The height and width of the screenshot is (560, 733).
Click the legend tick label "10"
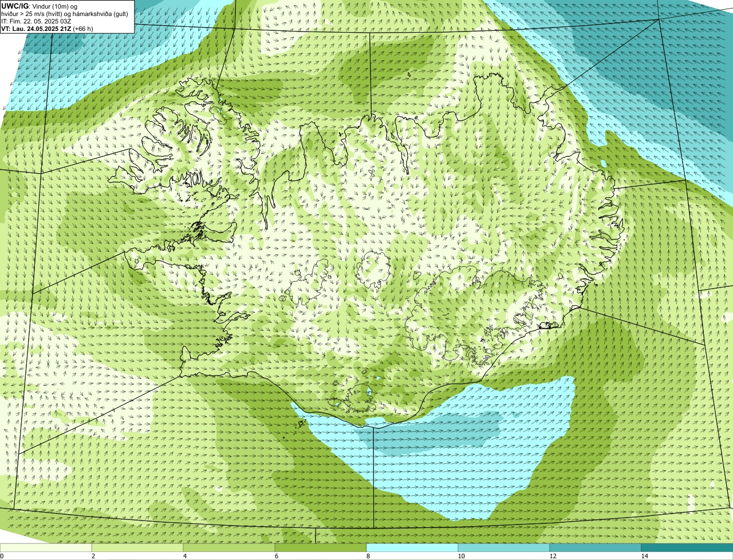tap(461, 556)
